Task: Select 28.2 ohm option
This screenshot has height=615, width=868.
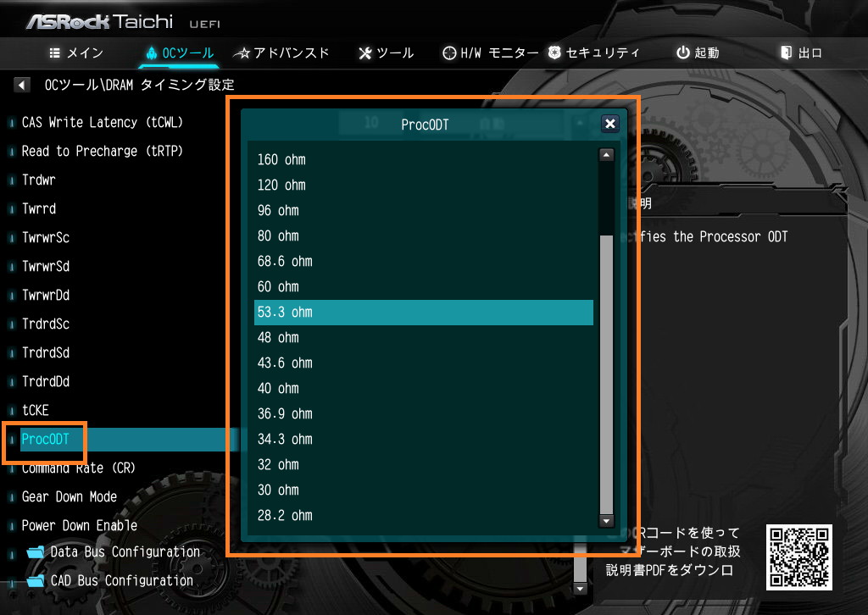Action: tap(424, 516)
